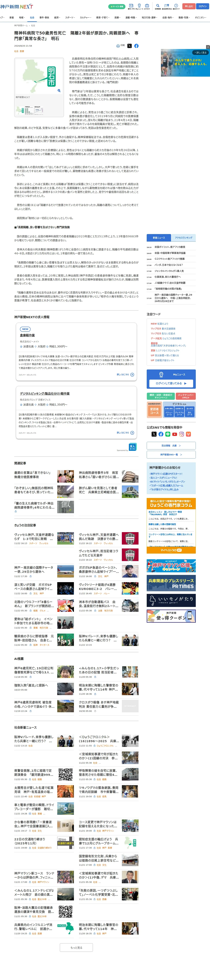The image size is (210, 980).
Task: Expand the 連載・特集 menu dropdown
Action: click(131, 17)
